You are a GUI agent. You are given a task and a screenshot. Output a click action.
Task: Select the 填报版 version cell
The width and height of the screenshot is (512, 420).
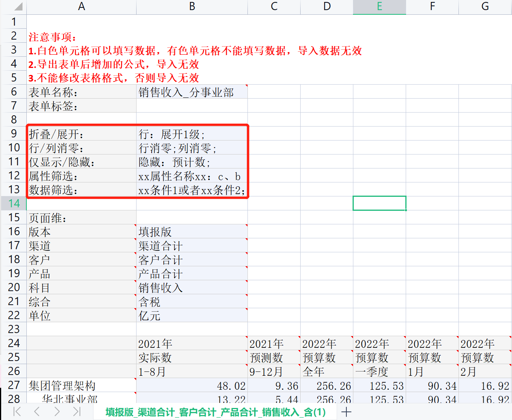192,232
